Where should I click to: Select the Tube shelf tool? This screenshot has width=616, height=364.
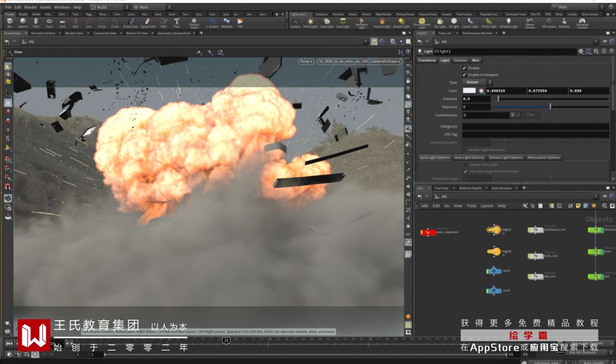[x=36, y=23]
